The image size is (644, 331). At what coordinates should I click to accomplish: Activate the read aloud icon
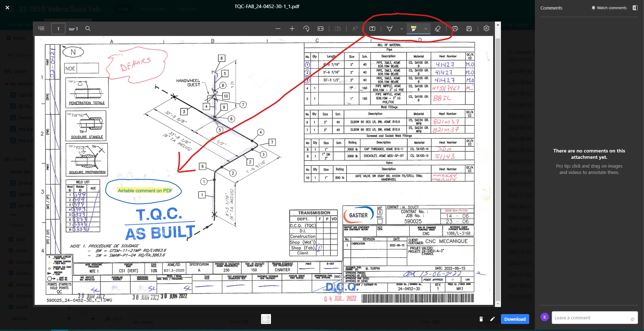pyautogui.click(x=355, y=29)
